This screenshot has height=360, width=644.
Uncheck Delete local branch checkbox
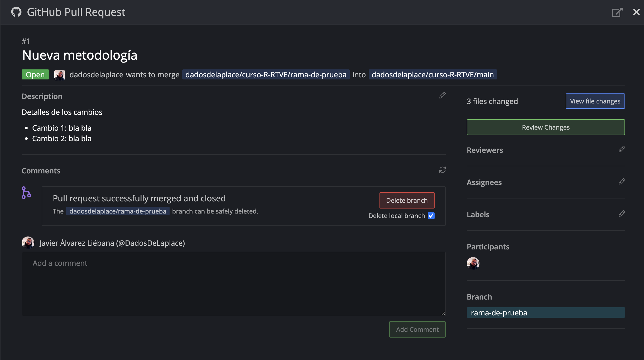click(x=431, y=216)
